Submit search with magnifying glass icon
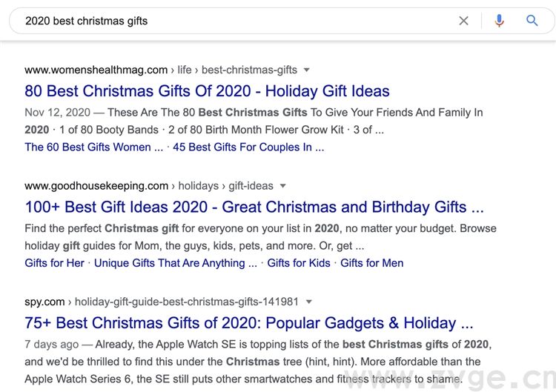The height and width of the screenshot is (392, 556). pyautogui.click(x=532, y=21)
